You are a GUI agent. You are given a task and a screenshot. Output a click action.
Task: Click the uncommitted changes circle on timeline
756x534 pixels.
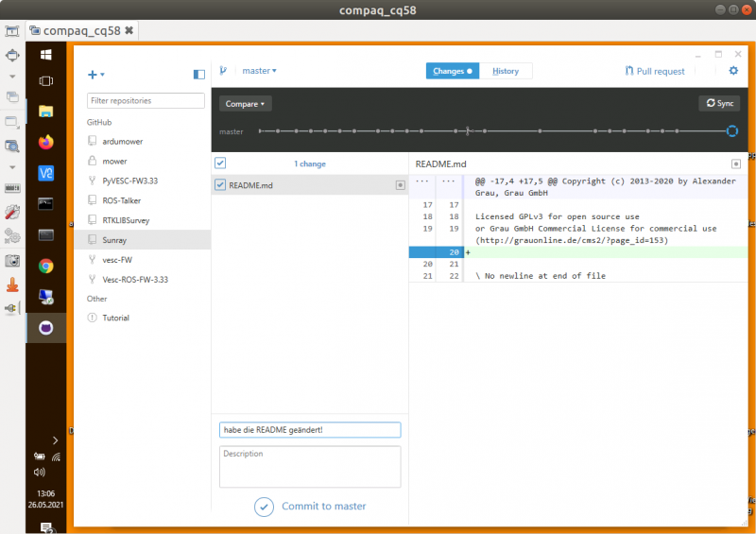[731, 130]
